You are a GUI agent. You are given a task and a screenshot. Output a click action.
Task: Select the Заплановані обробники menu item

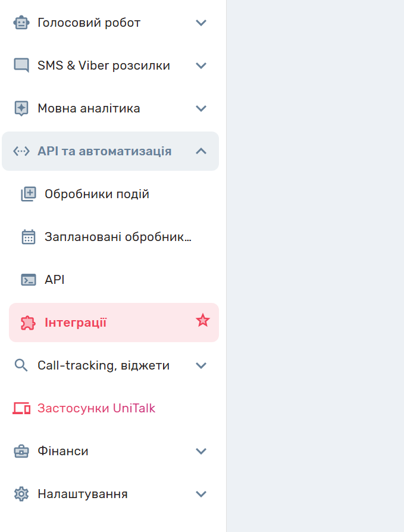pyautogui.click(x=118, y=237)
